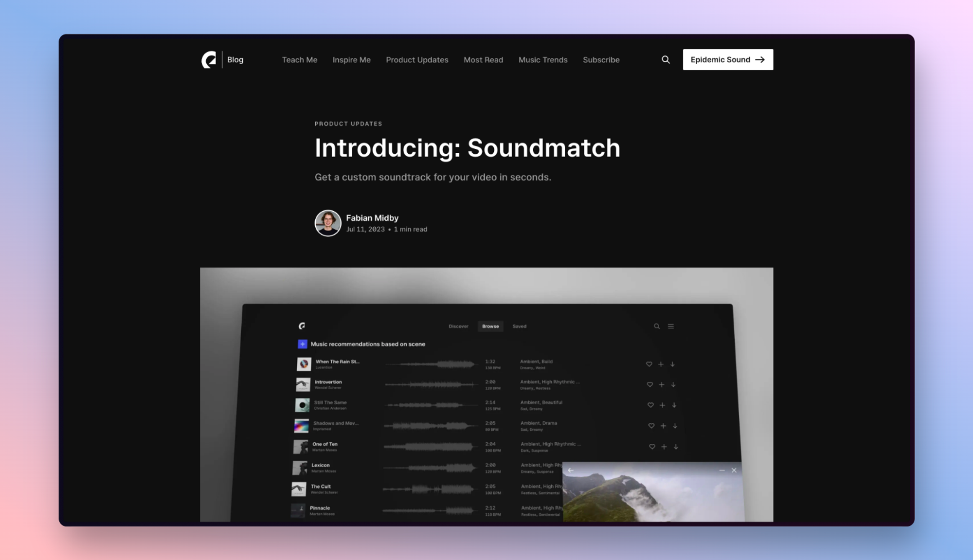
Task: Add Shadows and Mov... with plus icon
Action: click(x=663, y=426)
